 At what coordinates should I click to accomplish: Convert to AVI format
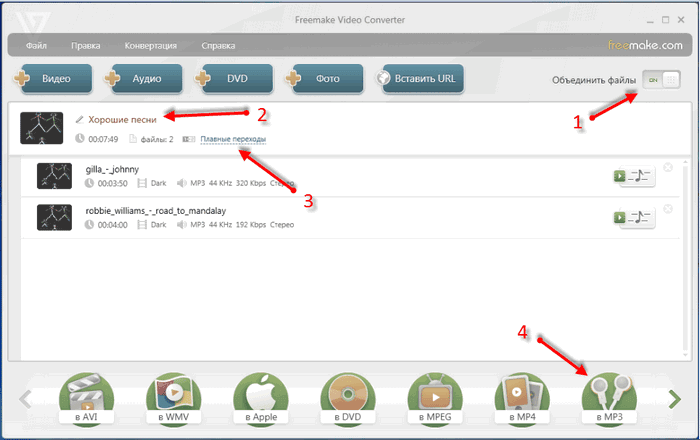tap(86, 398)
